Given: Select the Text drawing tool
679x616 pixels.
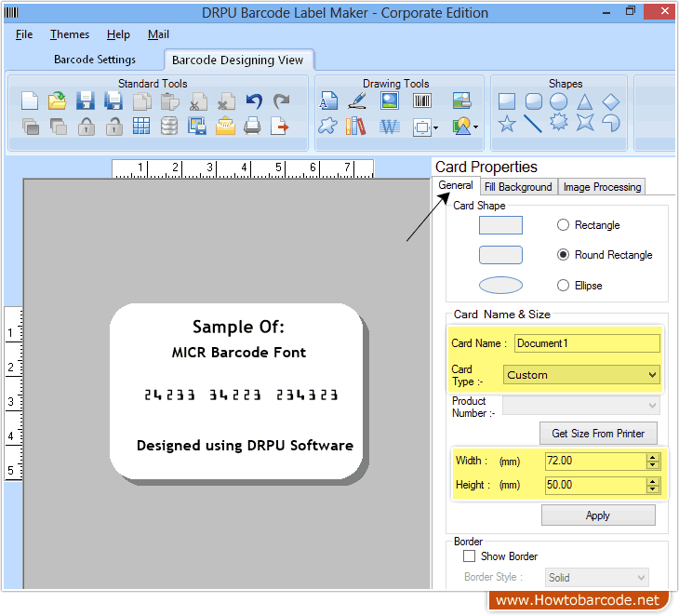Looking at the screenshot, I should pos(328,100).
